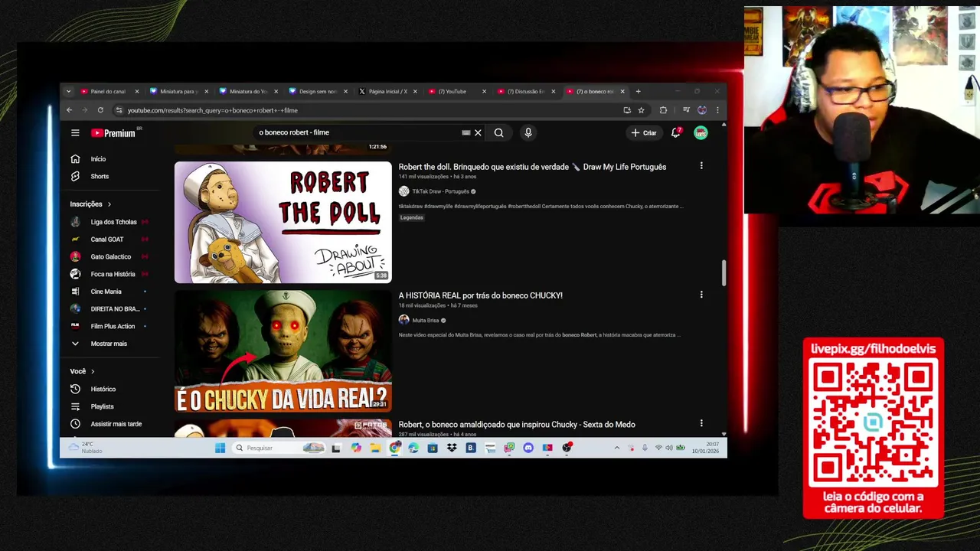Close the Painel do canal tab
Image resolution: width=980 pixels, height=551 pixels.
[x=137, y=91]
